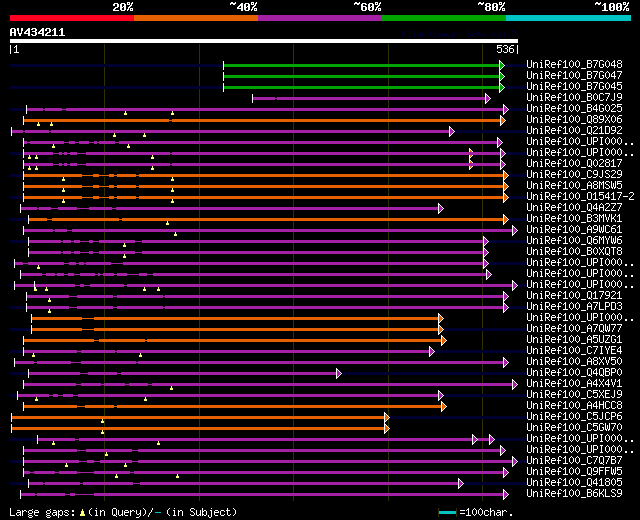Click the query end position 536

tap(505, 49)
